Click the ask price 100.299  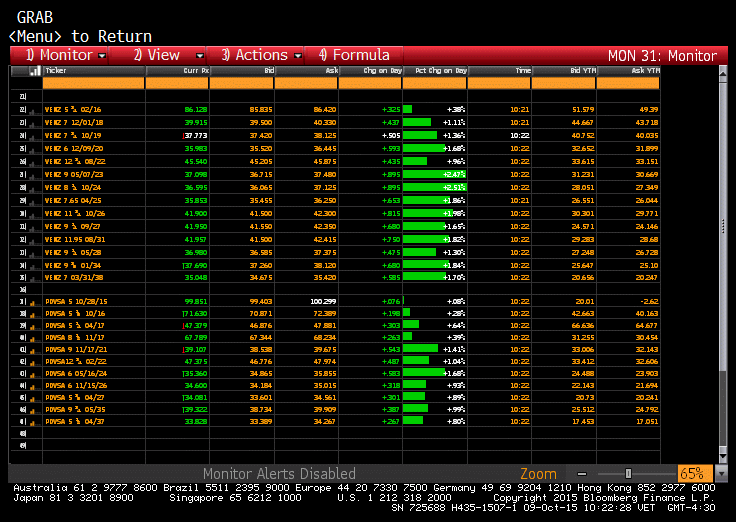pyautogui.click(x=323, y=301)
